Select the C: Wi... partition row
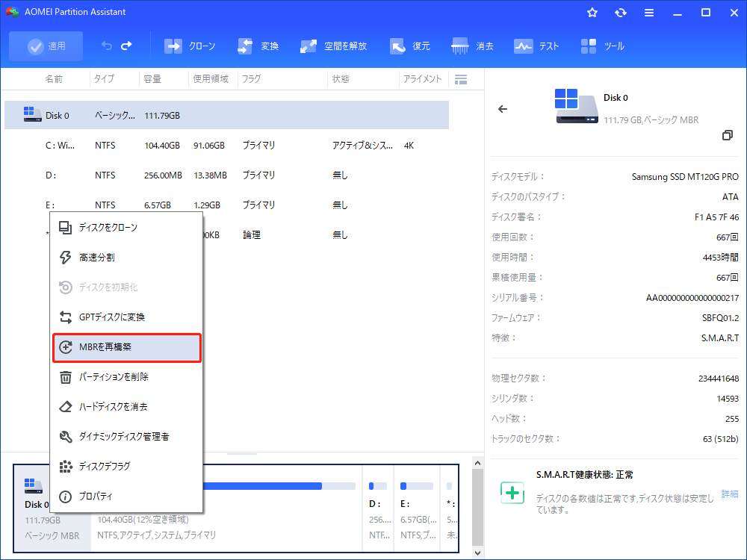 point(227,146)
